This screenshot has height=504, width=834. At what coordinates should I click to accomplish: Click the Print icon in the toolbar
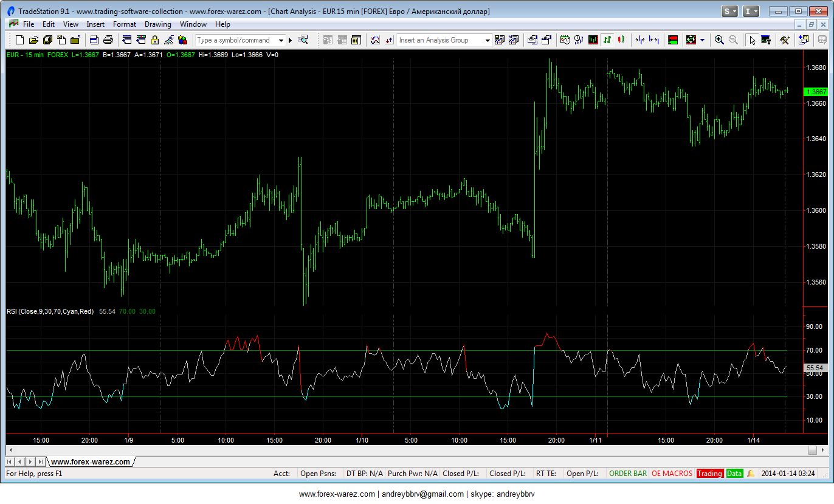[x=108, y=40]
